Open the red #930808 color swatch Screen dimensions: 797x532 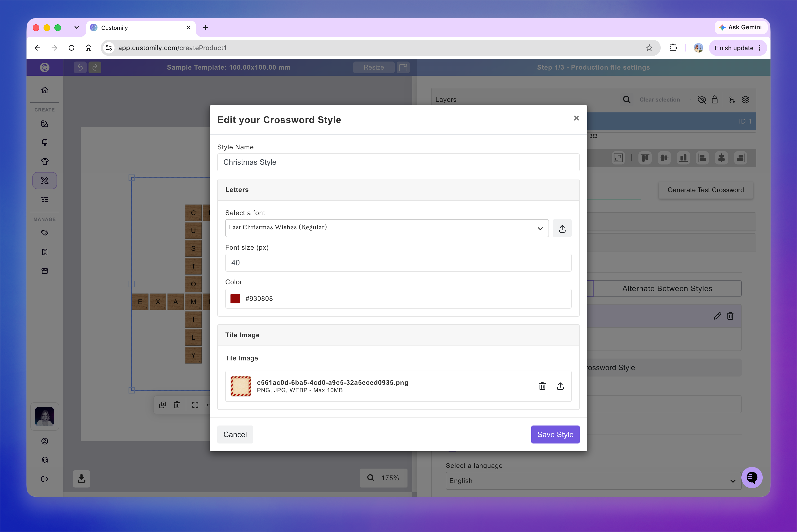(x=235, y=299)
